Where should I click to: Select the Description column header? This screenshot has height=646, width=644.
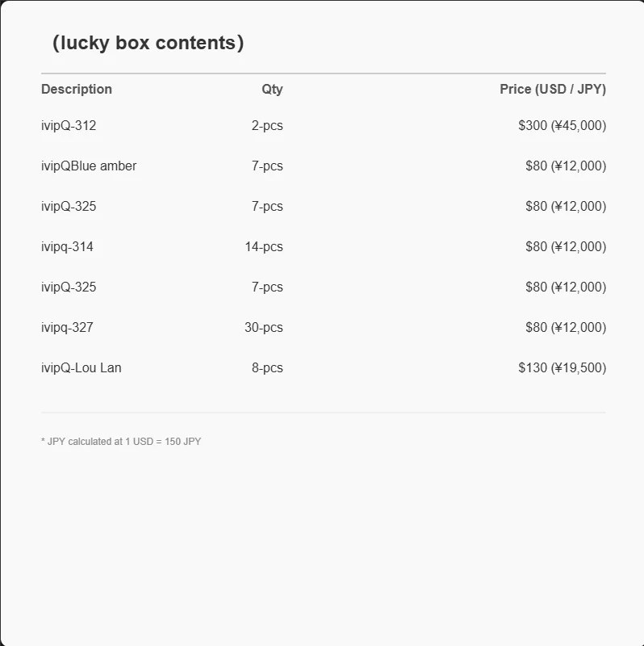(77, 89)
